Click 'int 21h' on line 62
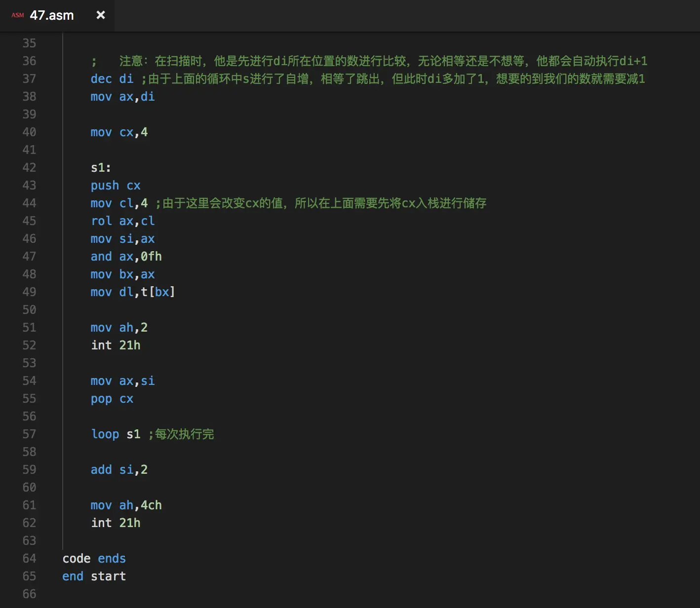 pyautogui.click(x=116, y=523)
